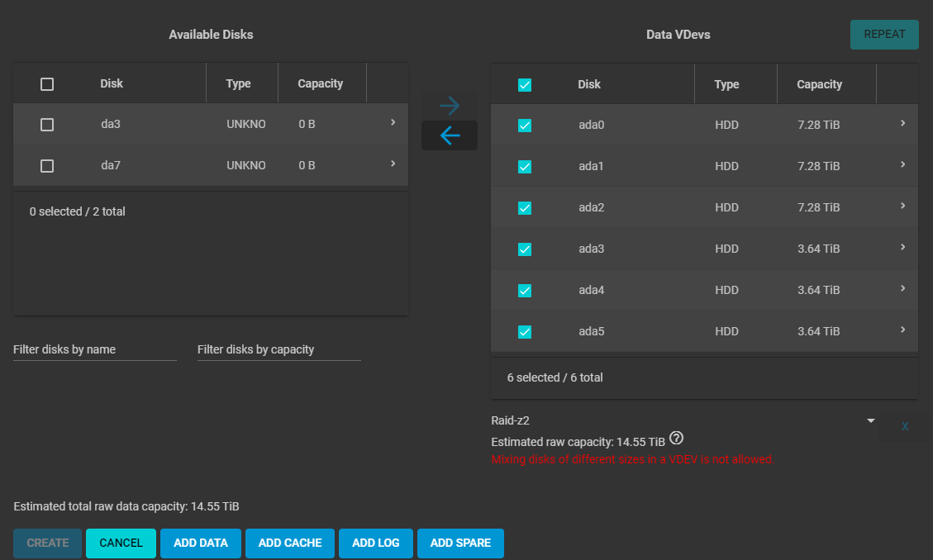
Task: Expand details chevron for disk ada0
Action: coord(902,123)
